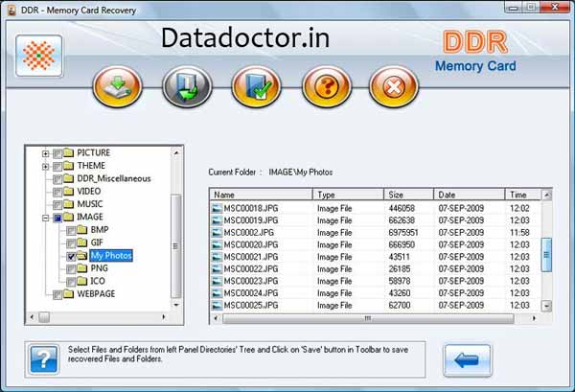
Task: Click the orange dotted logo icon at top left
Action: pyautogui.click(x=39, y=56)
